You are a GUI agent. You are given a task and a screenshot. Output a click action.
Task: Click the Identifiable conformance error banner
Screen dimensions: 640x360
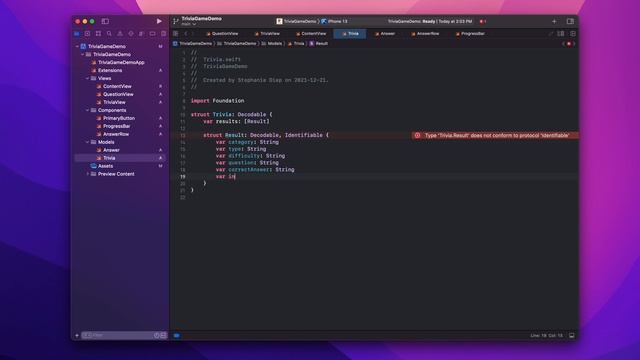[495, 135]
